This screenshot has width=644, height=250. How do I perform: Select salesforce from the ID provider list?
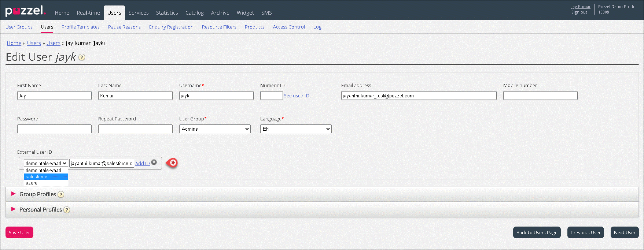[x=46, y=177]
